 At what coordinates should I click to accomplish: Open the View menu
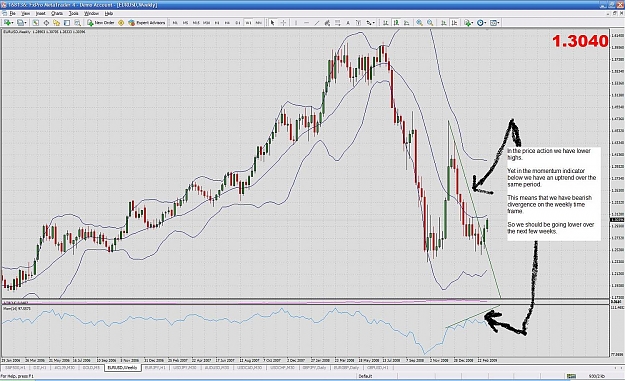(x=26, y=13)
